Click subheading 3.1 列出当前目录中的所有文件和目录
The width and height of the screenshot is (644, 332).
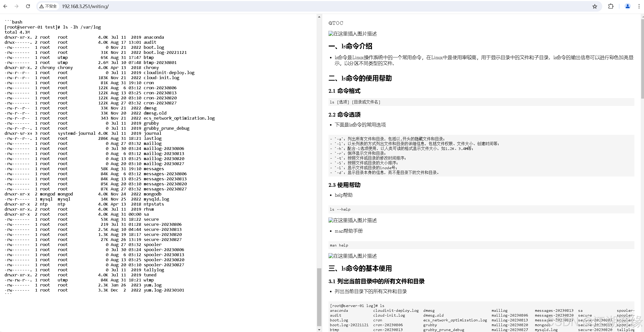[x=377, y=281]
